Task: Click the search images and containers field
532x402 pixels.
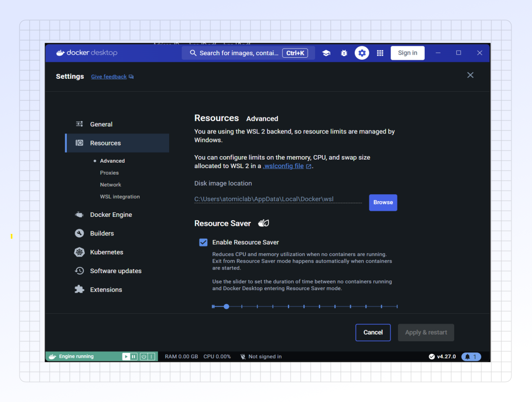Action: (x=238, y=53)
